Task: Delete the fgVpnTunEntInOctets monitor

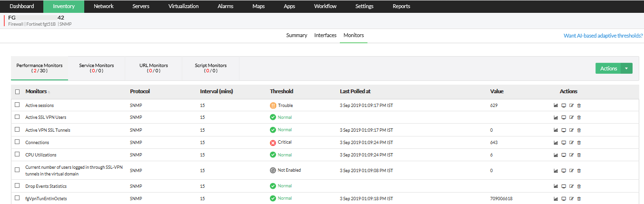Action: point(579,199)
